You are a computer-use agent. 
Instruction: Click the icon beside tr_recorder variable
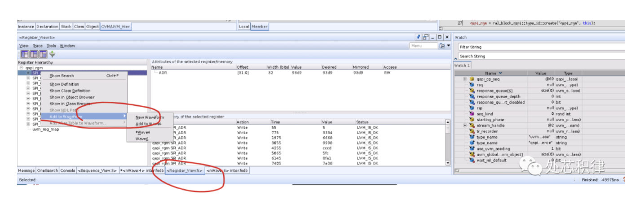click(x=472, y=131)
